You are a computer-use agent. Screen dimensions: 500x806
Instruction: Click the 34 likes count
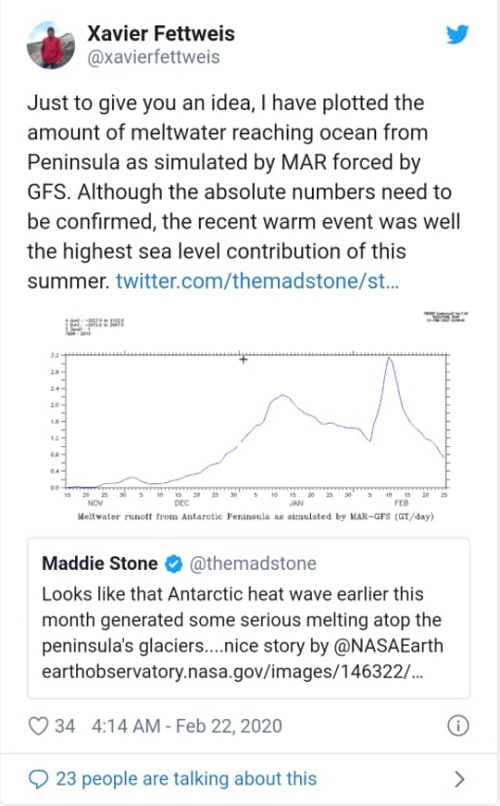coord(65,726)
